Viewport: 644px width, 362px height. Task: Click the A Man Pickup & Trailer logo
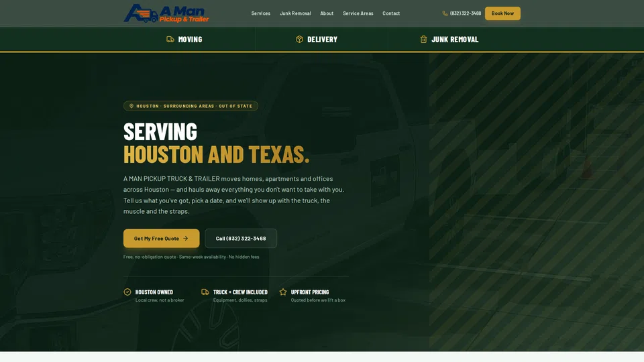pos(166,13)
